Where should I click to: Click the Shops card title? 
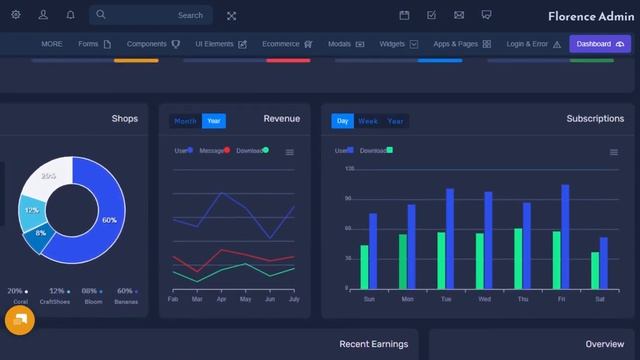[x=125, y=119]
